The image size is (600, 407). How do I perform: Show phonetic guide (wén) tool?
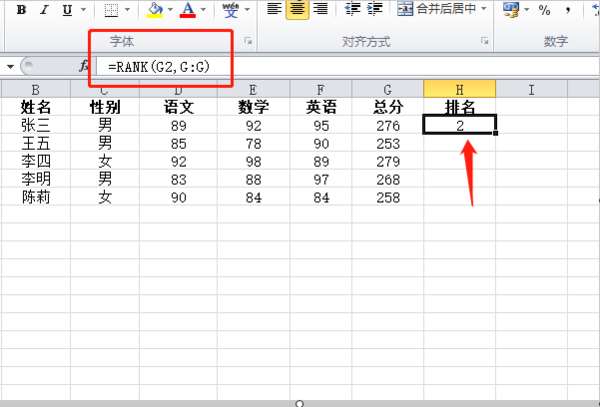(x=231, y=10)
